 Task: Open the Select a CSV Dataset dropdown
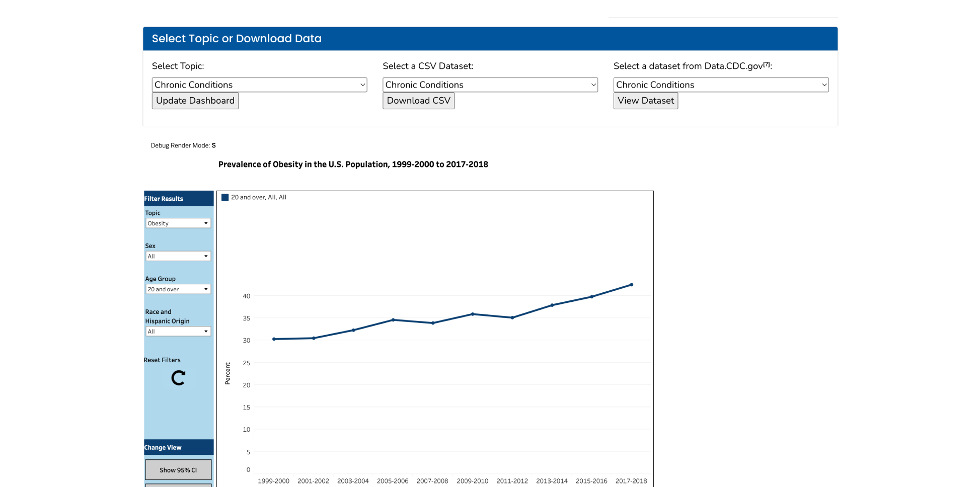(x=490, y=85)
